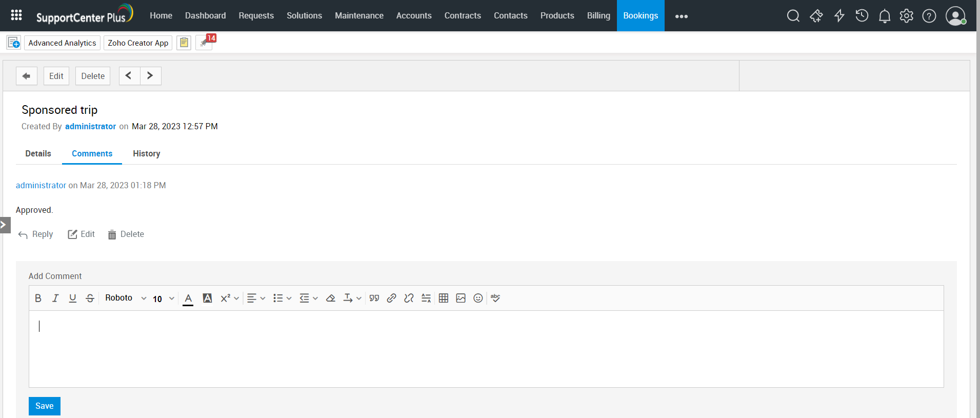The height and width of the screenshot is (418, 980).
Task: Save the new comment
Action: coord(45,406)
